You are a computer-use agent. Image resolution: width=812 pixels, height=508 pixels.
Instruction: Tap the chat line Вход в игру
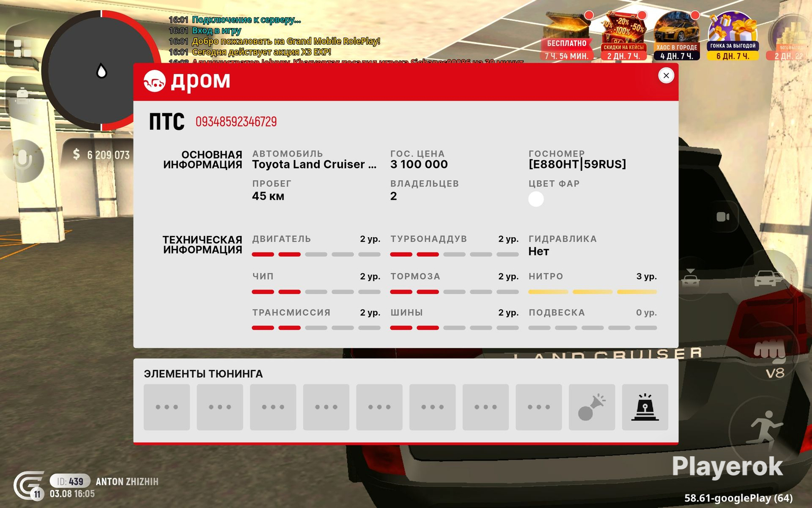pyautogui.click(x=216, y=30)
